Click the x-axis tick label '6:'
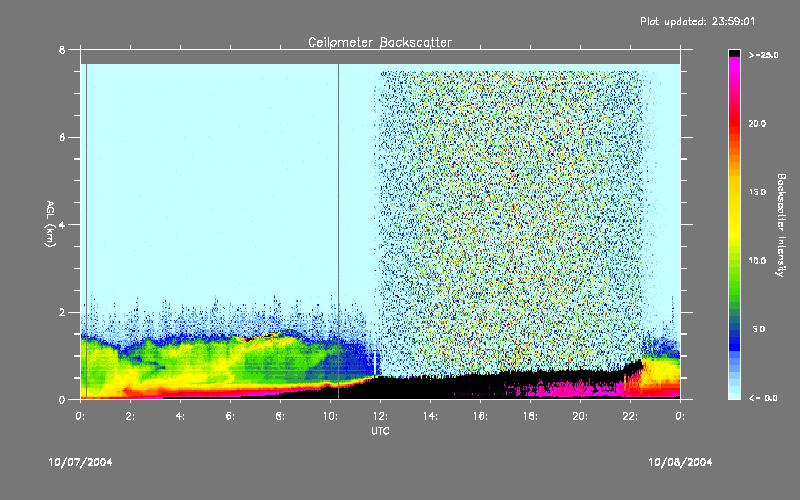Screen dimensions: 800x500 pyautogui.click(x=230, y=416)
